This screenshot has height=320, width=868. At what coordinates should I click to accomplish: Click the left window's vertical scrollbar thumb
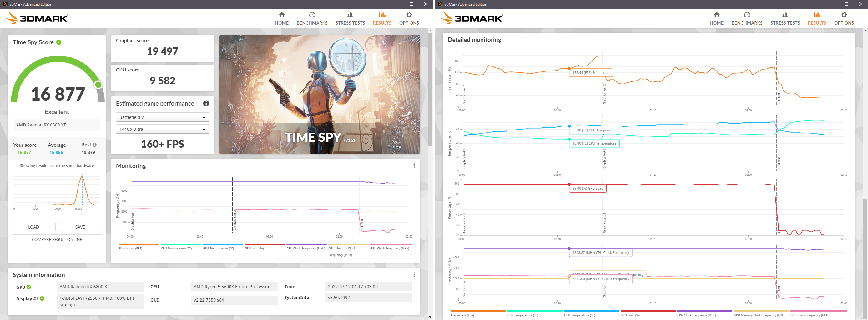(430, 89)
